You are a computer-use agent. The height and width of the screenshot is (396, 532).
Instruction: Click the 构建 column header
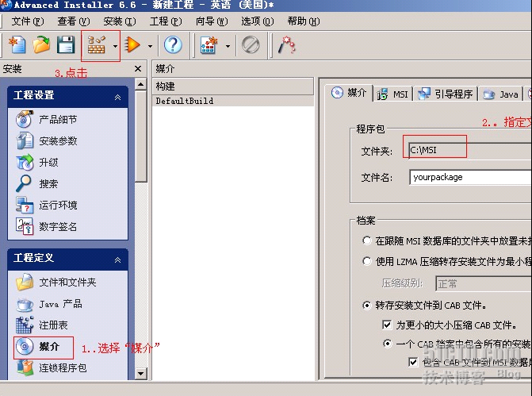pos(233,87)
